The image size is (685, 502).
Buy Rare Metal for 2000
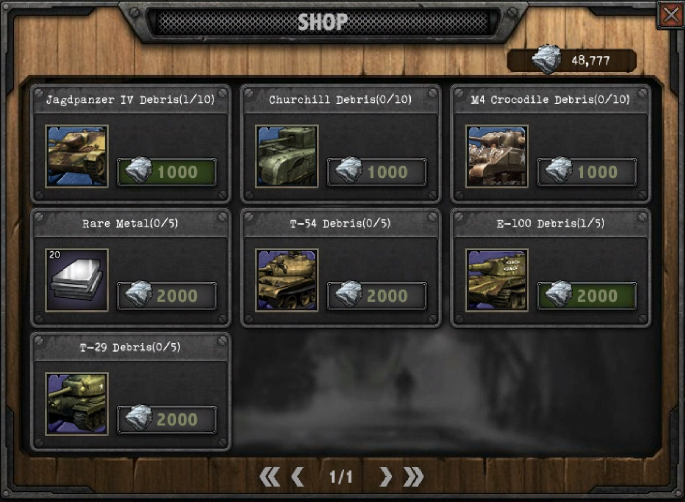tap(167, 296)
